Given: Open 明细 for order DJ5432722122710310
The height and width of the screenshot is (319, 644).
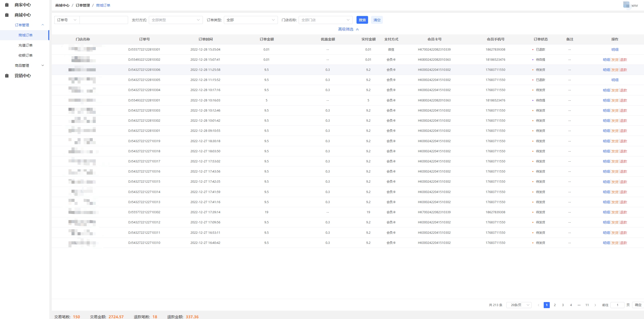Looking at the screenshot, I should tap(606, 243).
